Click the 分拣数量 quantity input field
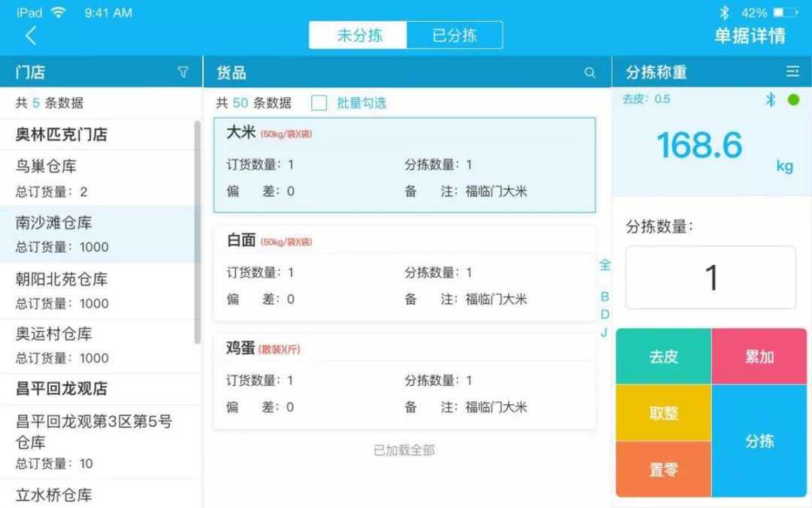The width and height of the screenshot is (812, 508). (710, 277)
